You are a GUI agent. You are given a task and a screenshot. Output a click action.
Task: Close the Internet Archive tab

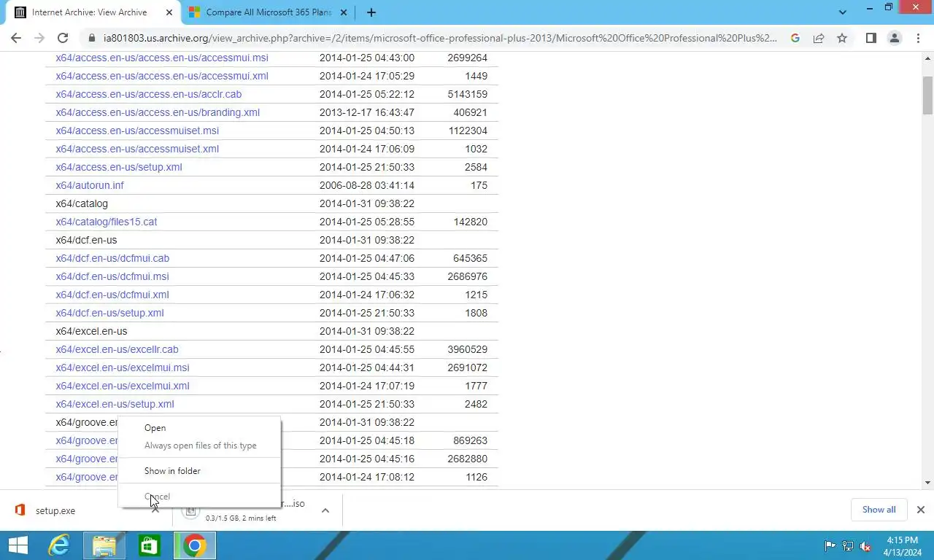tap(169, 12)
